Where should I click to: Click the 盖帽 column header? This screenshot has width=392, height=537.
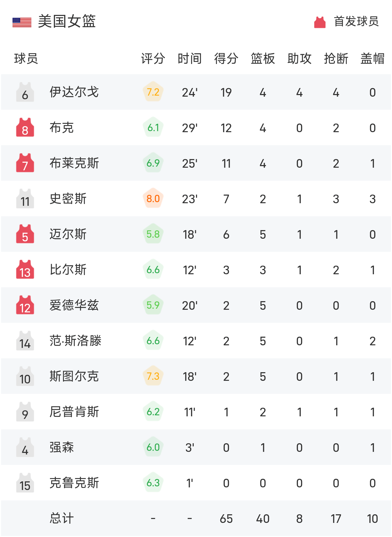click(373, 59)
